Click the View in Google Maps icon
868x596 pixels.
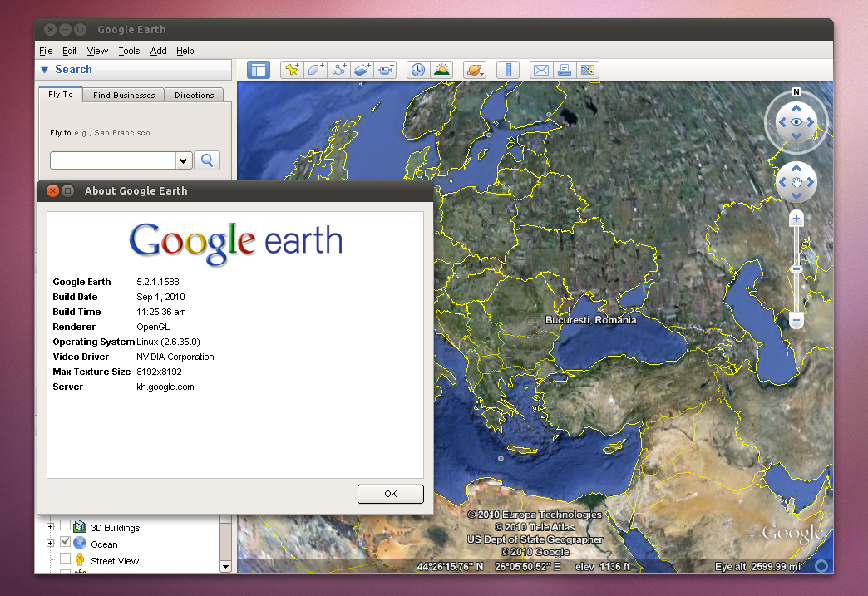tap(588, 70)
